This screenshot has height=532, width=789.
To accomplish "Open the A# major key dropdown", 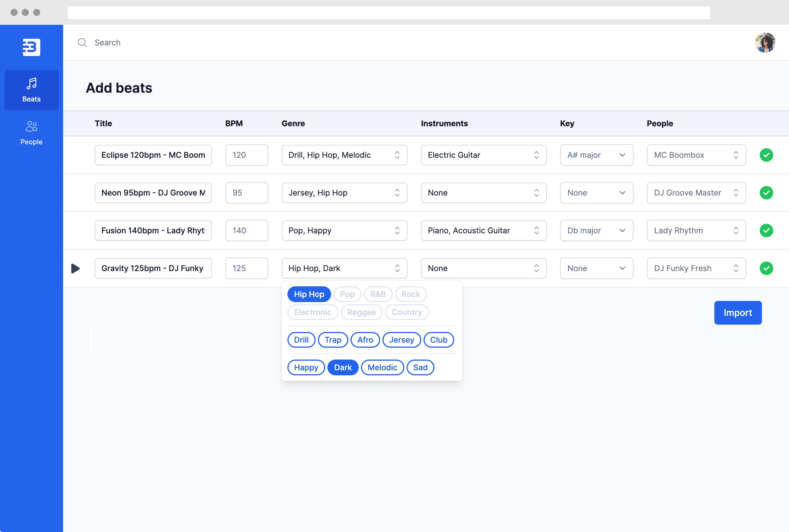I will point(596,155).
